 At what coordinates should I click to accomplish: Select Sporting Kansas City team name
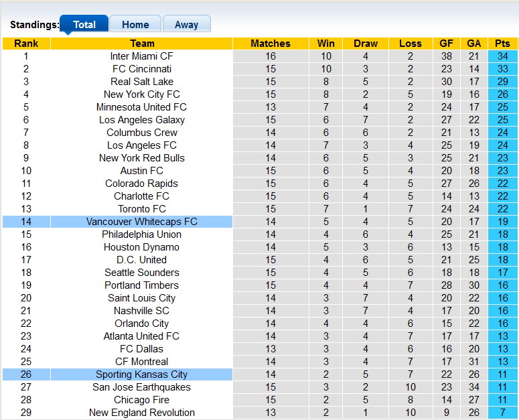(142, 374)
